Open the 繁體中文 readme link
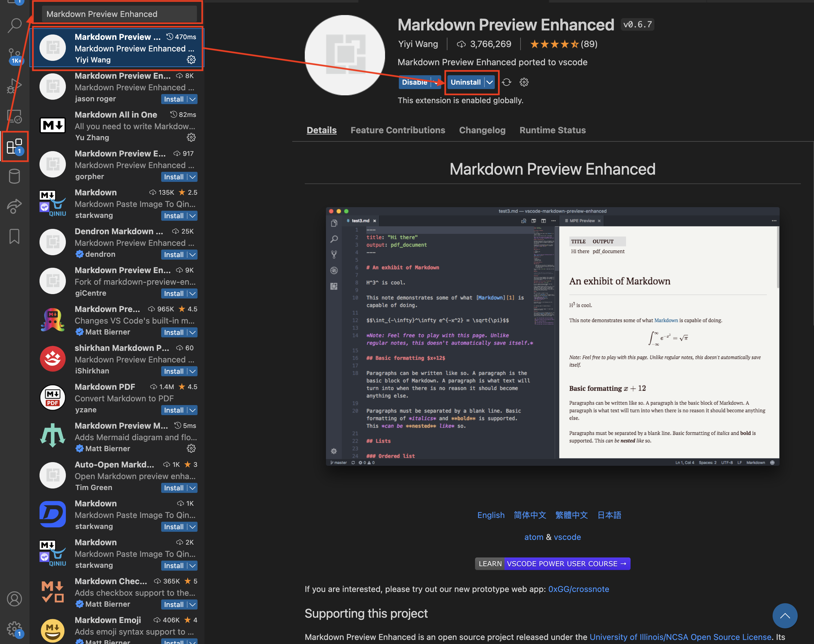This screenshot has height=644, width=814. pos(572,515)
